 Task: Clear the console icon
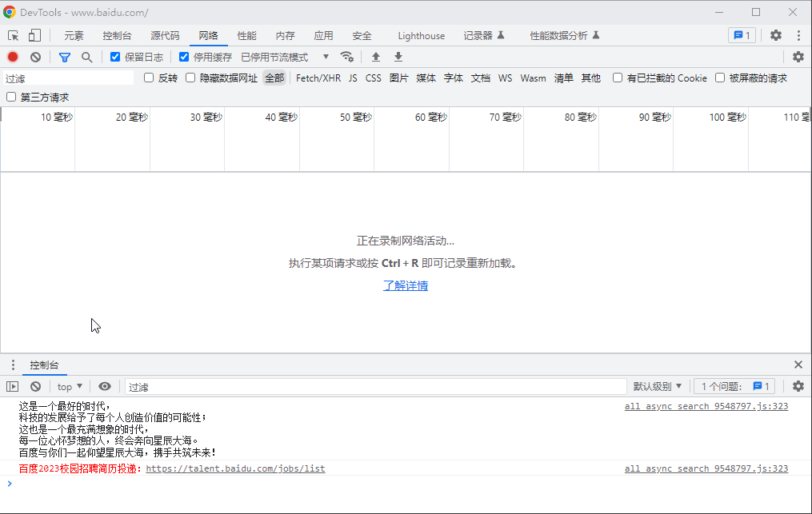click(35, 387)
